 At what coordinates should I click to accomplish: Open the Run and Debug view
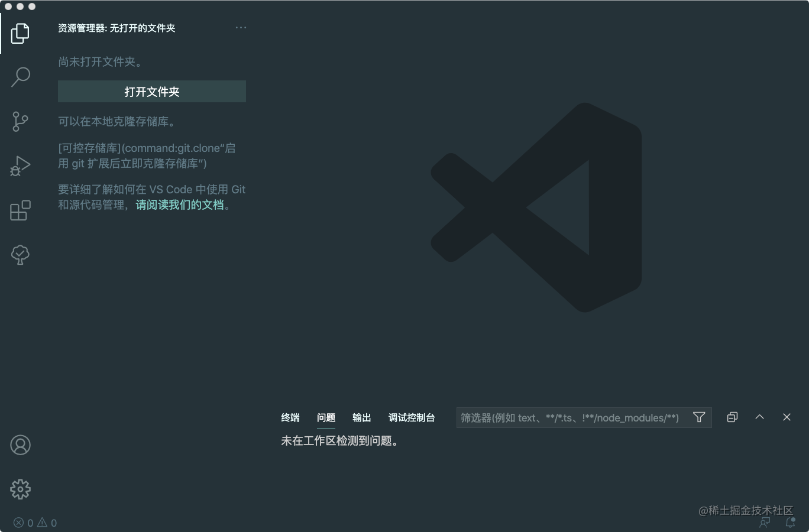pyautogui.click(x=20, y=166)
